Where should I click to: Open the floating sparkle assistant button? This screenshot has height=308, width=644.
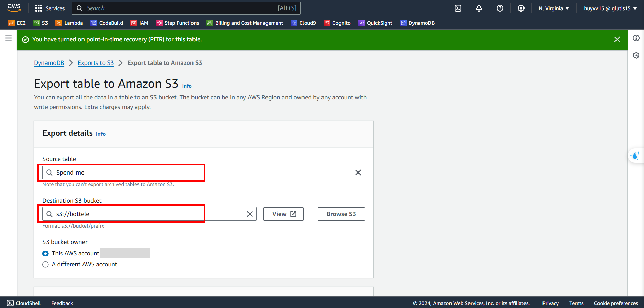635,156
